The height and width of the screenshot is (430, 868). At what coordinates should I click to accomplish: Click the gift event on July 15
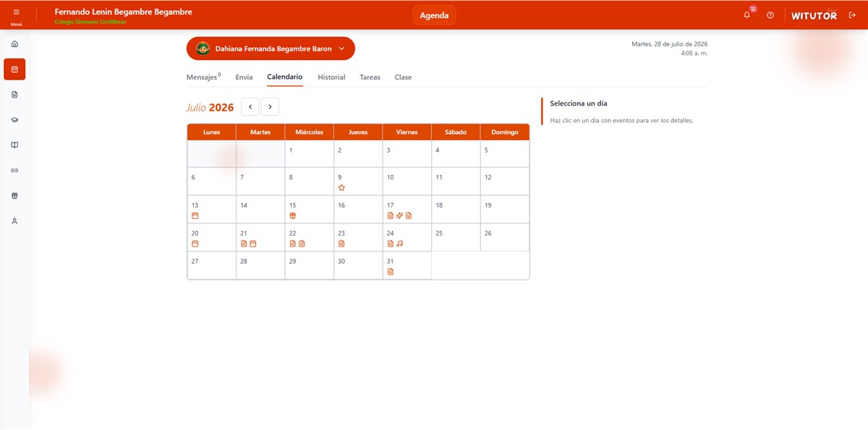[x=293, y=215]
